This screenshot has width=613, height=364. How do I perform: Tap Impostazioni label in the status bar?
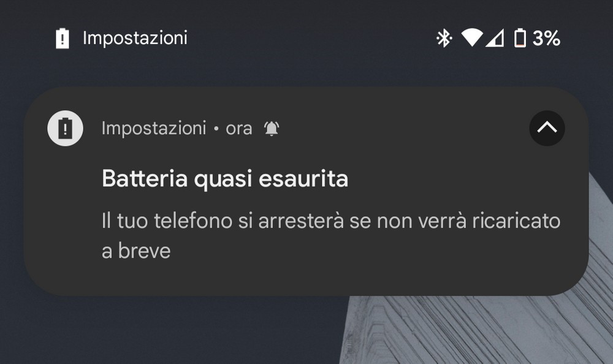[x=135, y=39]
